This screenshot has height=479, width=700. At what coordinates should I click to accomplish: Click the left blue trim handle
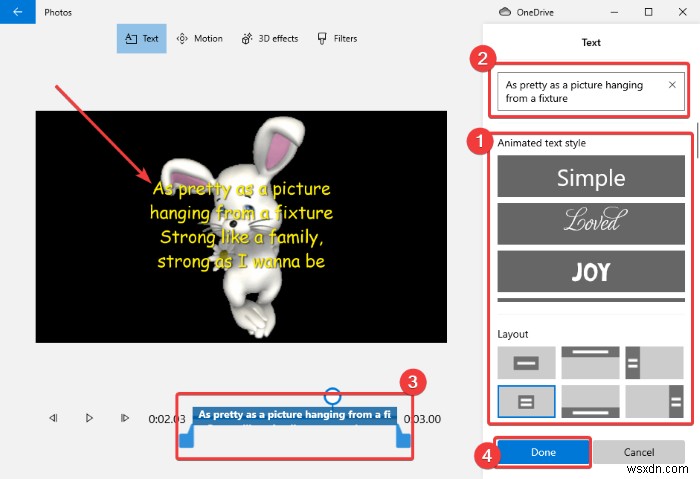pyautogui.click(x=187, y=436)
